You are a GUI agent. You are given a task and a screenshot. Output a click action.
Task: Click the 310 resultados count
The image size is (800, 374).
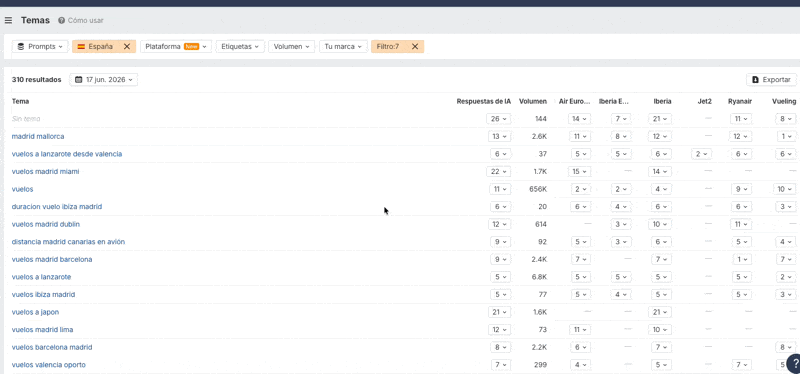(36, 80)
